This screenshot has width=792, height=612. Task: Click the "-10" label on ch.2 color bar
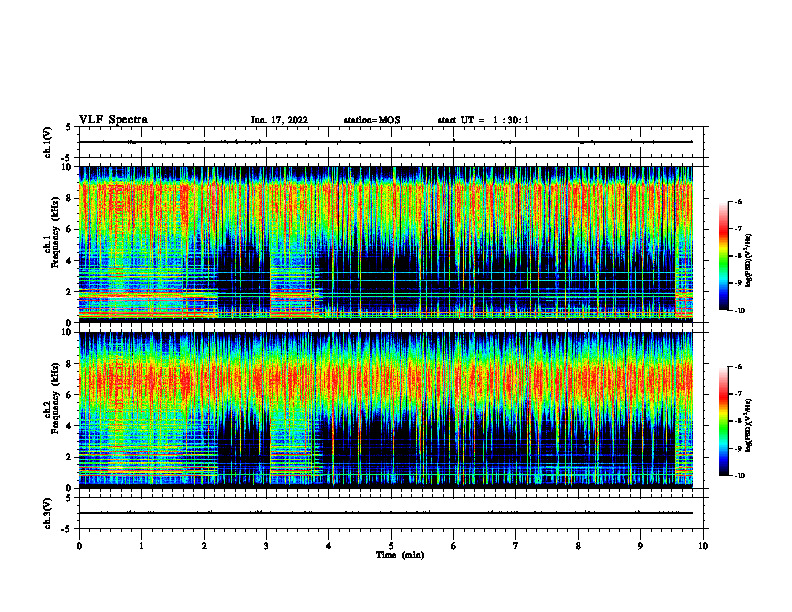[x=739, y=476]
